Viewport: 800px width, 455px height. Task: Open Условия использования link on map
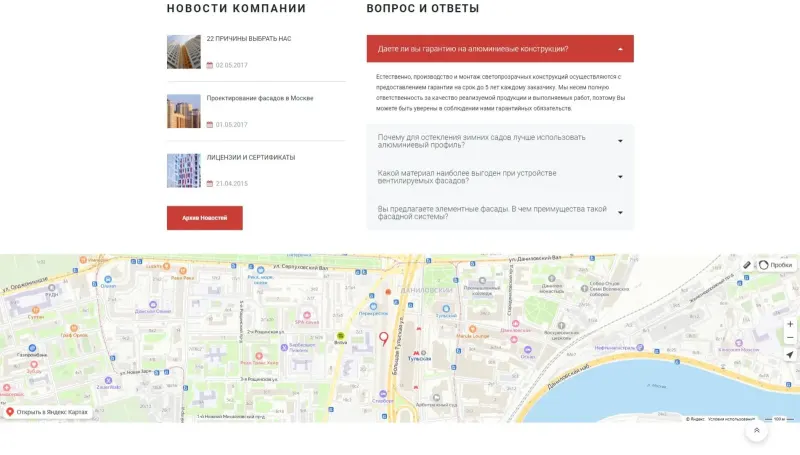(x=731, y=419)
